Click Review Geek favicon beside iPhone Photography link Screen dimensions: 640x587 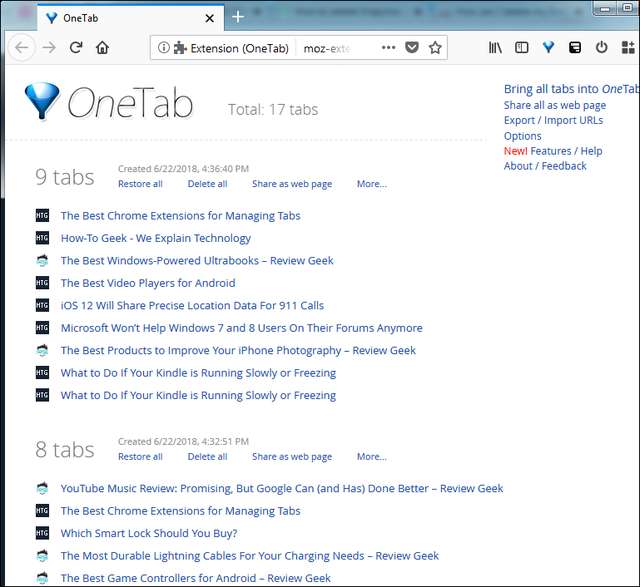click(x=42, y=350)
